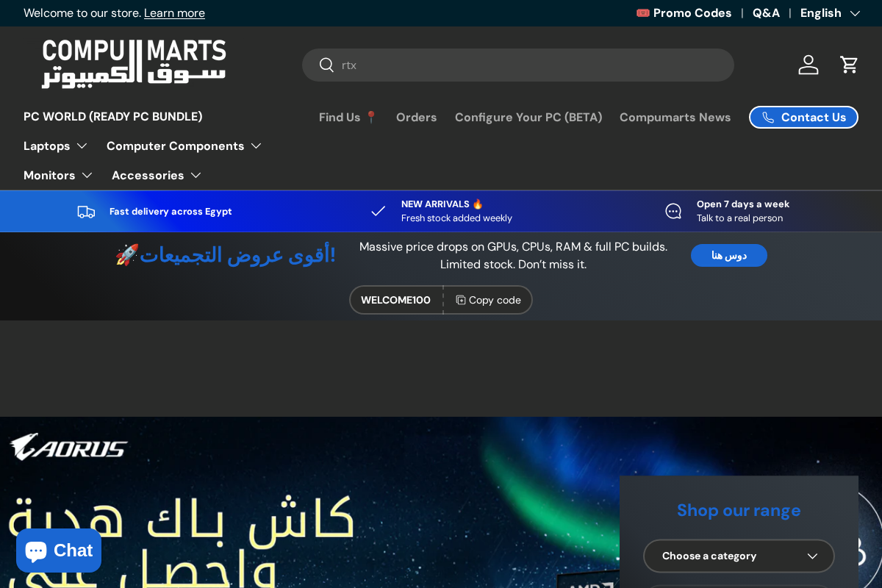Screen dimensions: 882x588
Task: Click the Promo Codes ticket icon
Action: (642, 12)
